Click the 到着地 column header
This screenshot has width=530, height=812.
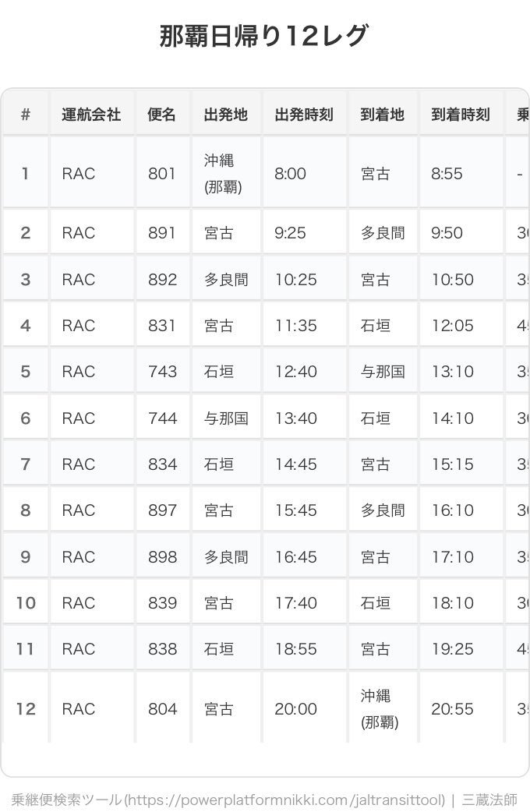tap(383, 114)
